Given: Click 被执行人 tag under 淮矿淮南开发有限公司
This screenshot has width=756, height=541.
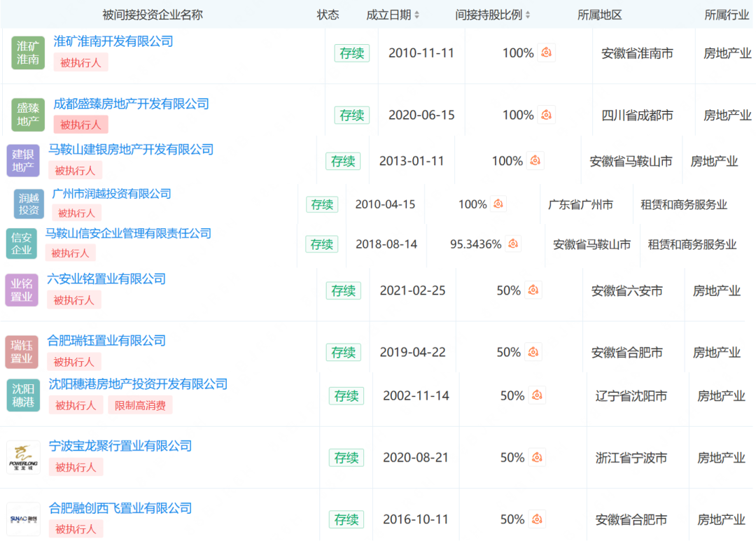Looking at the screenshot, I should [x=80, y=63].
